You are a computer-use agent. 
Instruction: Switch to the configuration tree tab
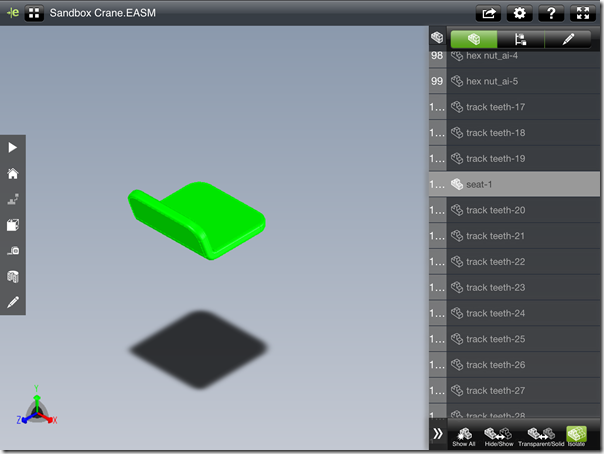pos(521,39)
